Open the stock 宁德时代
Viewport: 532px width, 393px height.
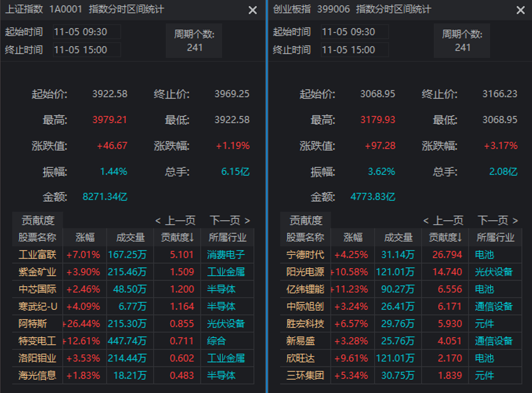pos(305,254)
